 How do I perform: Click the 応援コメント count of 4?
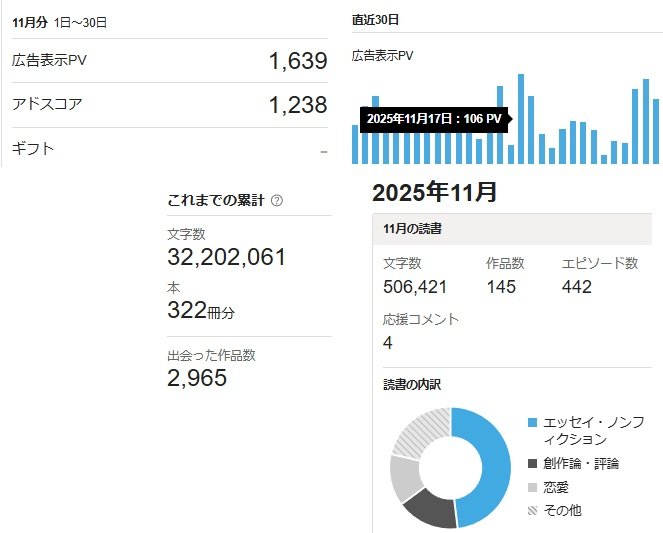click(388, 343)
